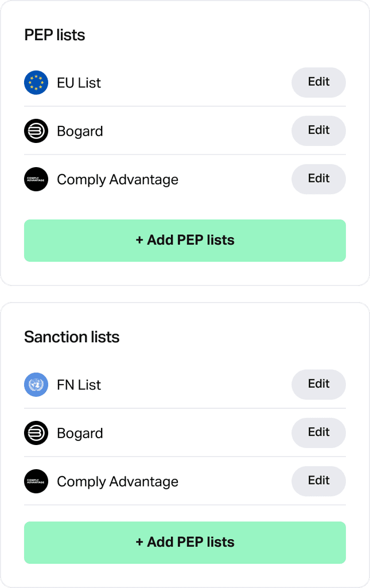370x588 pixels.
Task: Select the EU List name label
Action: (79, 83)
